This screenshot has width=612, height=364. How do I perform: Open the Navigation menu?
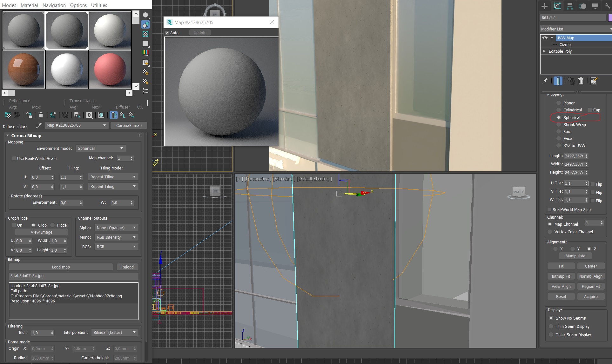click(54, 5)
